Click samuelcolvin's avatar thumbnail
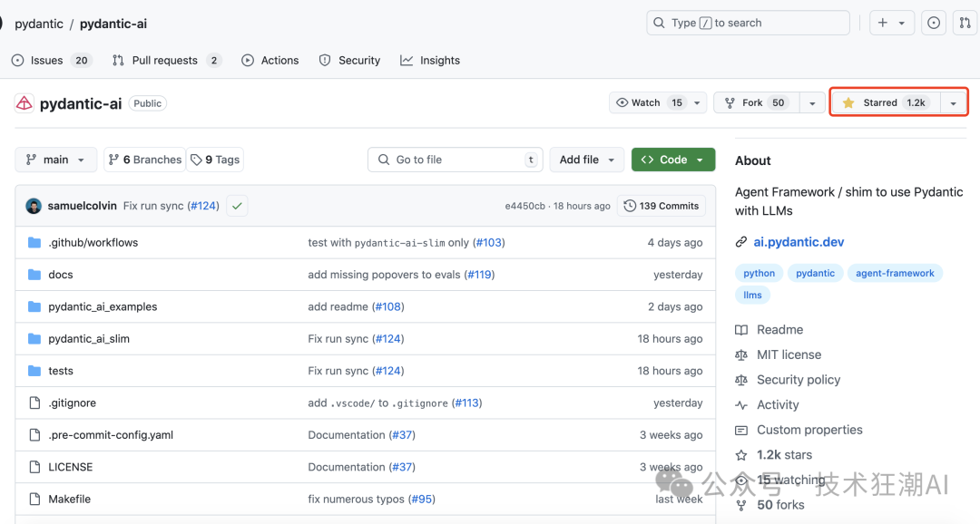Viewport: 980px width, 524px height. coord(34,206)
